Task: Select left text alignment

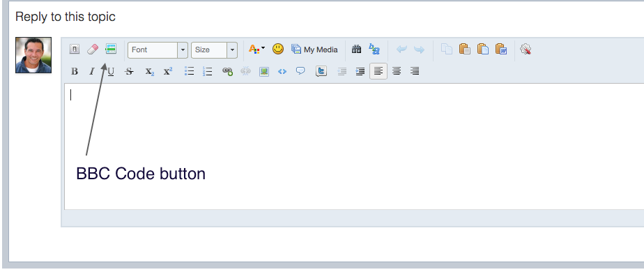Action: click(378, 72)
